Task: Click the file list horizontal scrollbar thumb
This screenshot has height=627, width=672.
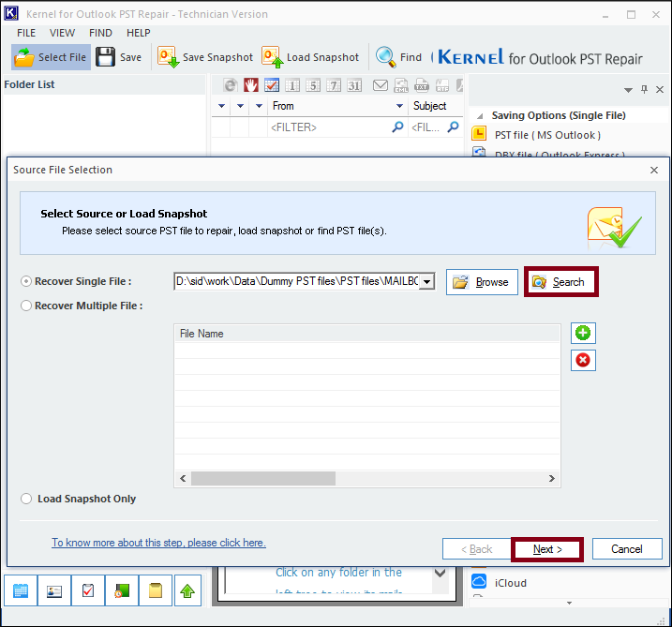Action: pyautogui.click(x=263, y=478)
